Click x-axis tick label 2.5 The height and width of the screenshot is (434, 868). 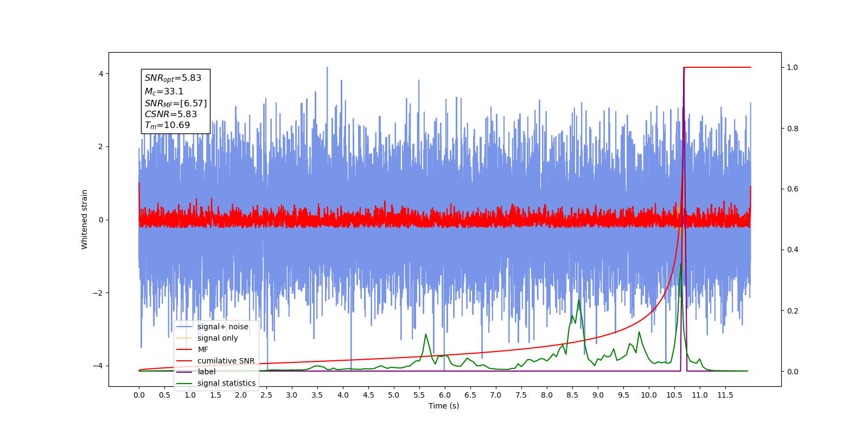coord(266,395)
